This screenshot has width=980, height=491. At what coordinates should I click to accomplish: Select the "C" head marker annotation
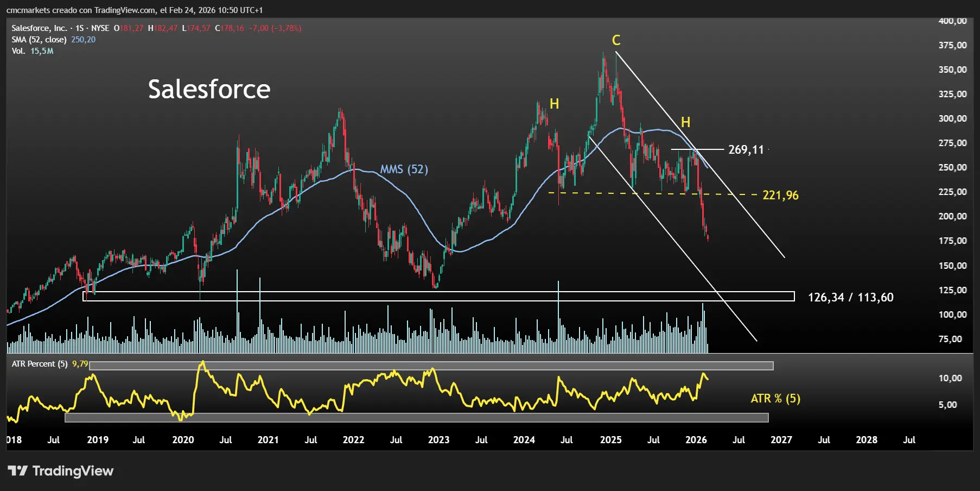(616, 40)
